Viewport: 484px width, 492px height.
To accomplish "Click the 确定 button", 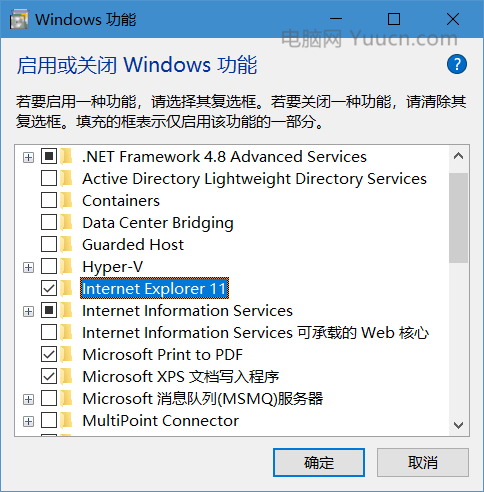I will coord(319,462).
